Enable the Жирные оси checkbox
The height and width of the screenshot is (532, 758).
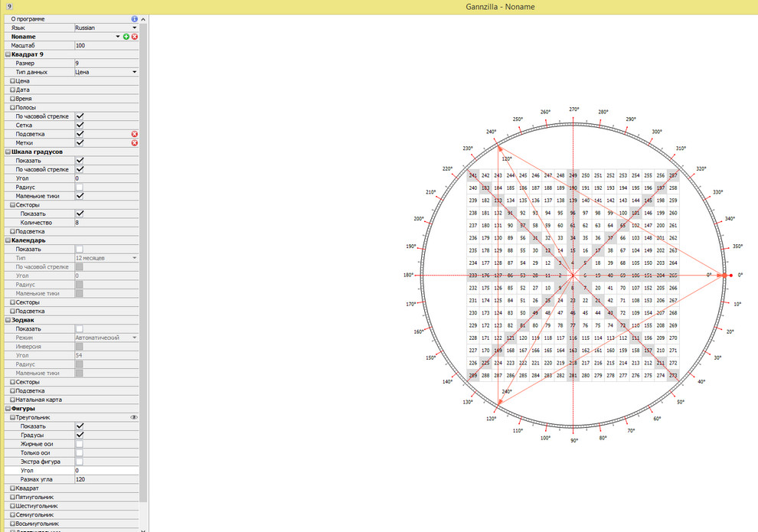click(x=80, y=444)
